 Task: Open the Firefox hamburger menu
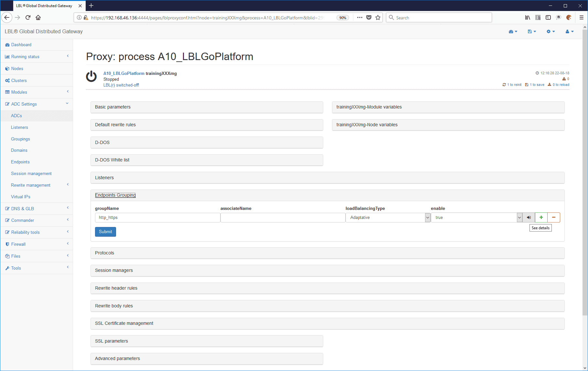pyautogui.click(x=581, y=17)
